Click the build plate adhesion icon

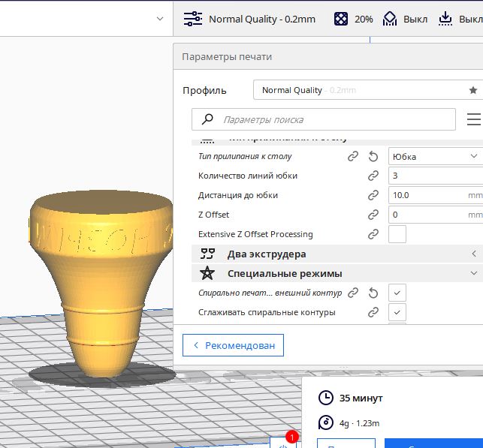click(445, 19)
